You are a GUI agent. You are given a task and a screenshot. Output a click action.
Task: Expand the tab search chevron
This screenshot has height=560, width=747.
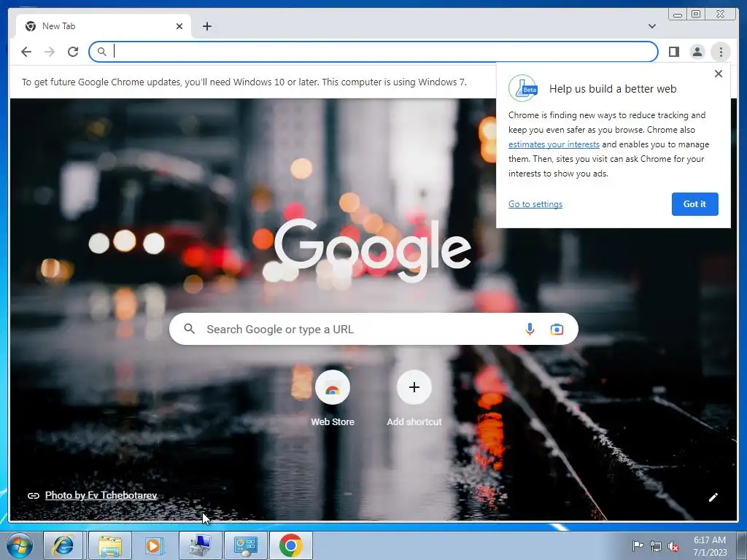point(651,26)
